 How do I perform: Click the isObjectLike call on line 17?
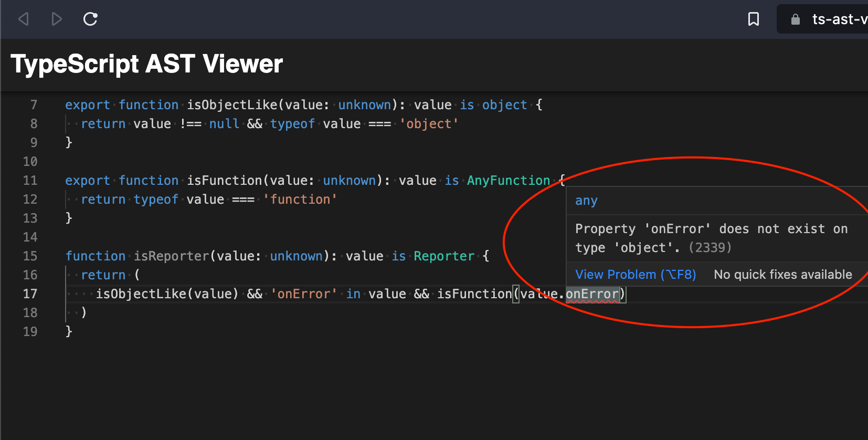[141, 294]
